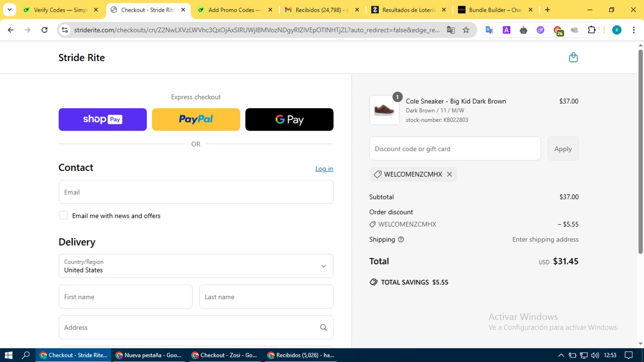644x362 pixels.
Task: Pay with PayPal
Action: [x=196, y=119]
